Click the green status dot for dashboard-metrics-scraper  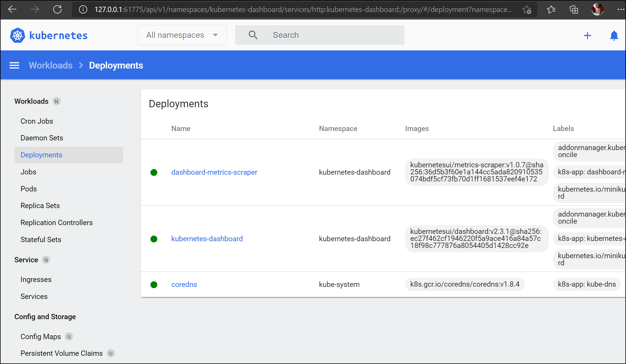[x=155, y=172]
